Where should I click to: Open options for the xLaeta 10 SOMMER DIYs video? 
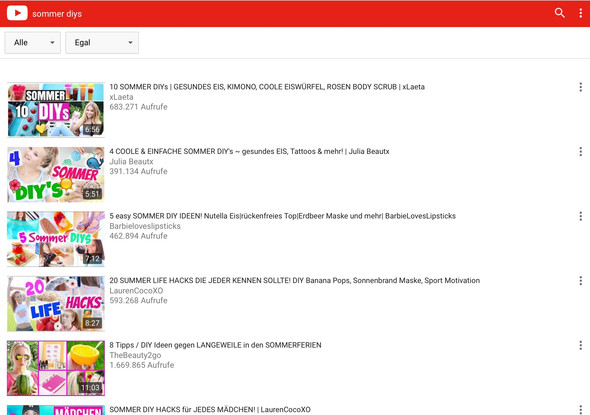[581, 87]
